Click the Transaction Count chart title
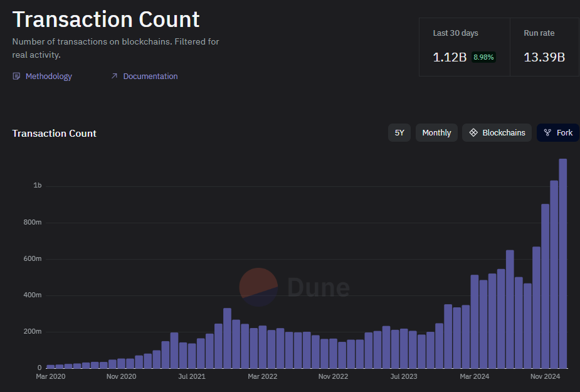 coord(55,133)
